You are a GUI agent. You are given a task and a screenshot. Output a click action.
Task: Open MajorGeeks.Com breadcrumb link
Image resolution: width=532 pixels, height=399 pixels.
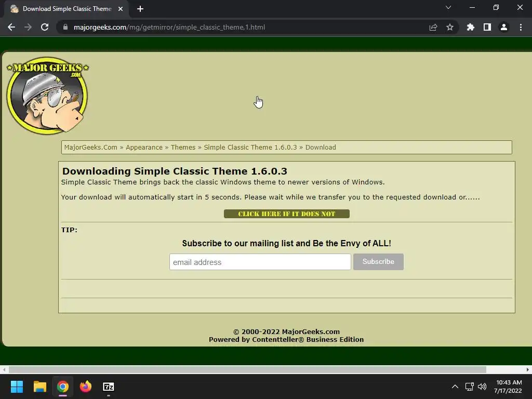90,147
